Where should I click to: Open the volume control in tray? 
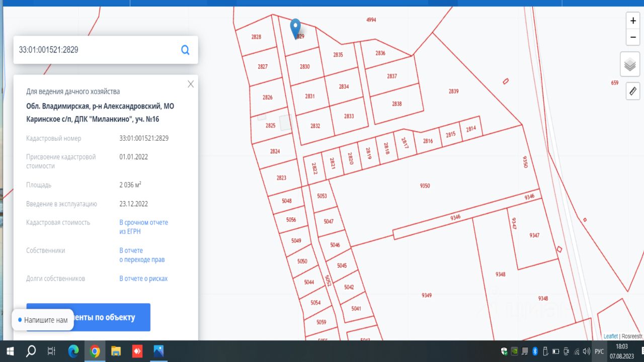[586, 351]
